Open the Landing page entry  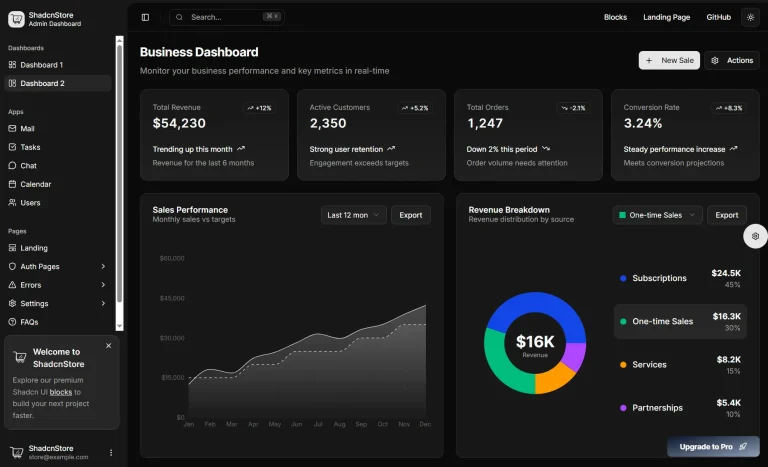58,248
